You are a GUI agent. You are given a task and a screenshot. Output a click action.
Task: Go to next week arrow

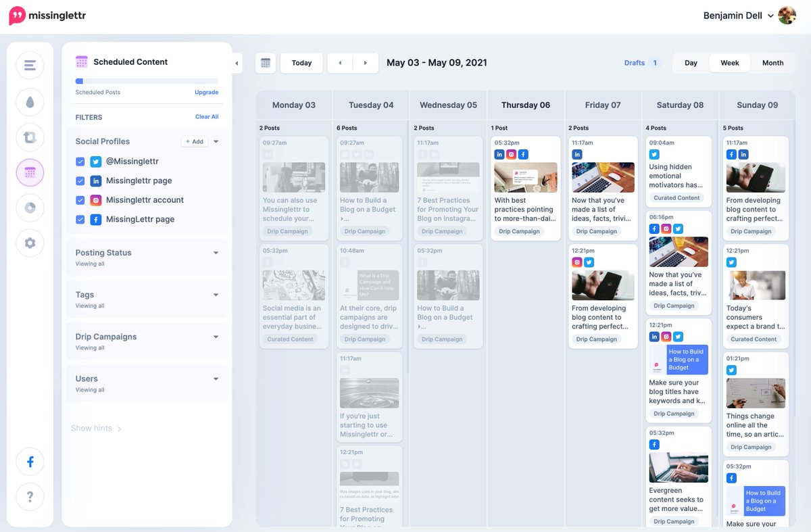point(365,63)
